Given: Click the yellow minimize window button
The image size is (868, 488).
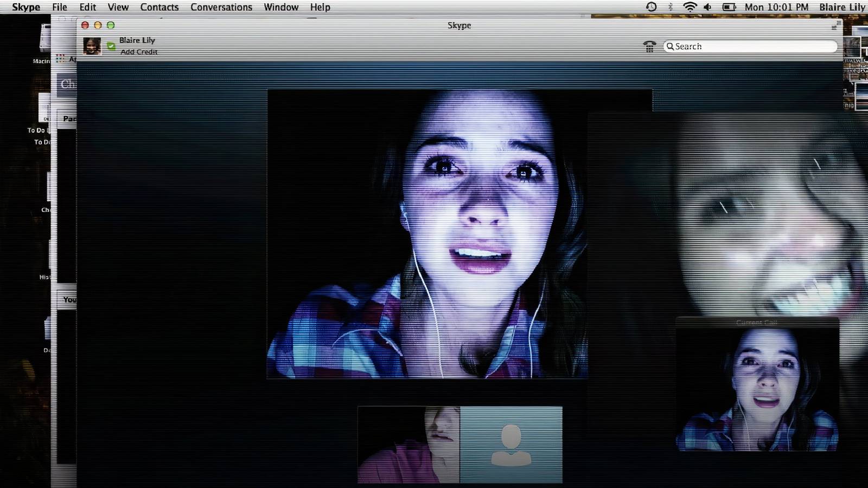Looking at the screenshot, I should tap(98, 25).
